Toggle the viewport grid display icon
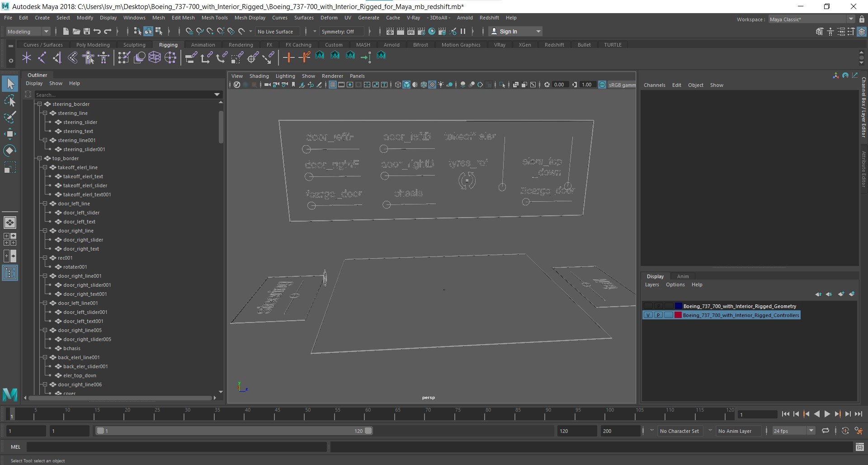 332,85
